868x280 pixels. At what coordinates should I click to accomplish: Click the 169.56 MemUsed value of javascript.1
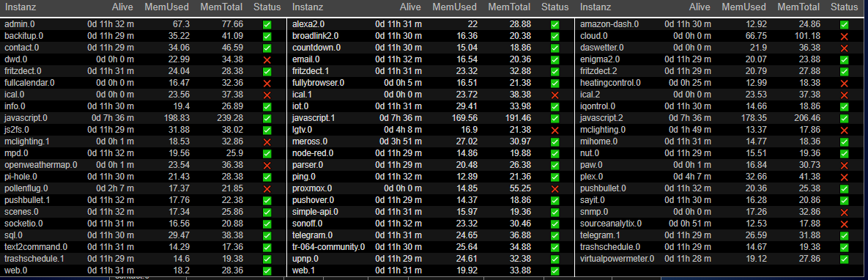click(x=464, y=118)
